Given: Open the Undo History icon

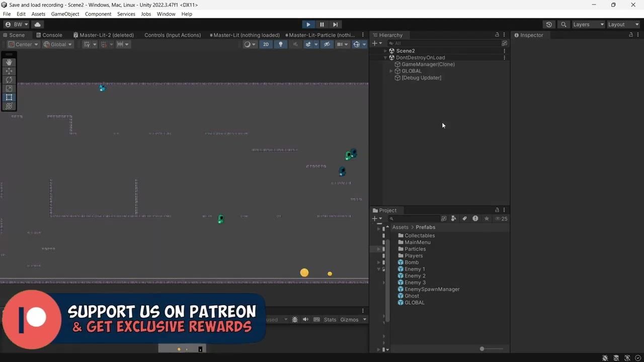Looking at the screenshot, I should [549, 24].
